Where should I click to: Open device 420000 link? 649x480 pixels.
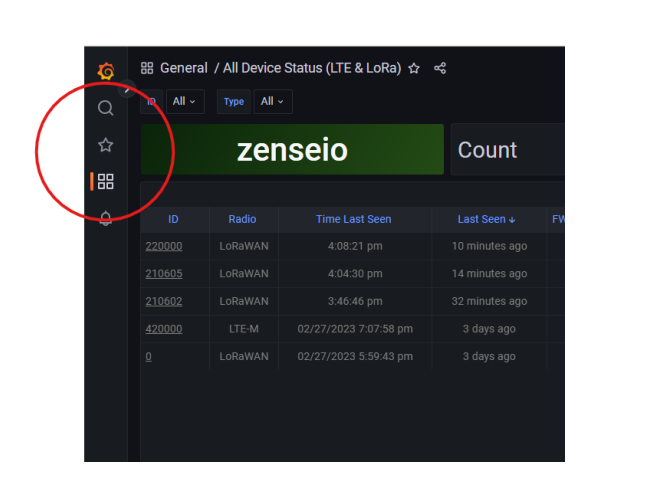[163, 329]
